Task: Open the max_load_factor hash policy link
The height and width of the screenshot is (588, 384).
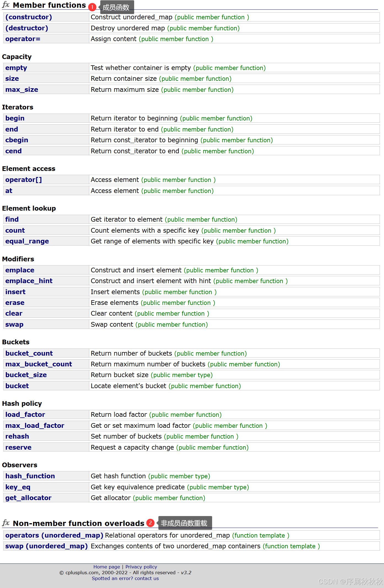Action: coord(35,426)
